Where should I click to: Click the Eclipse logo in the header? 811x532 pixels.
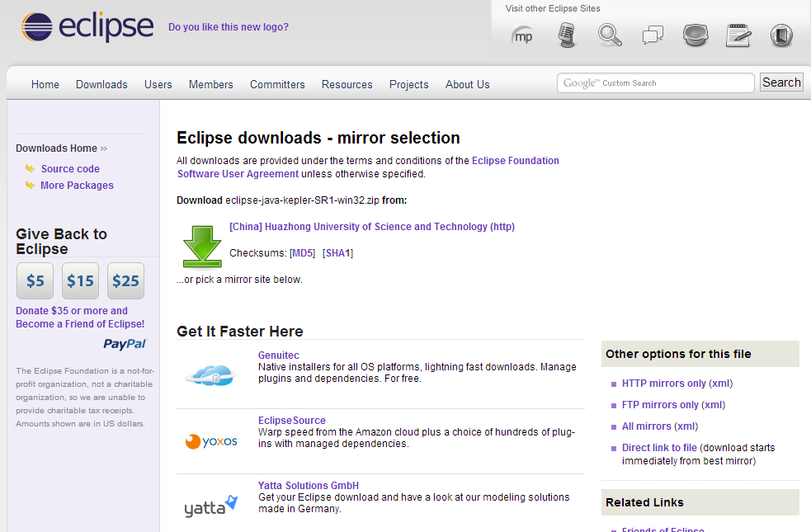[x=87, y=26]
